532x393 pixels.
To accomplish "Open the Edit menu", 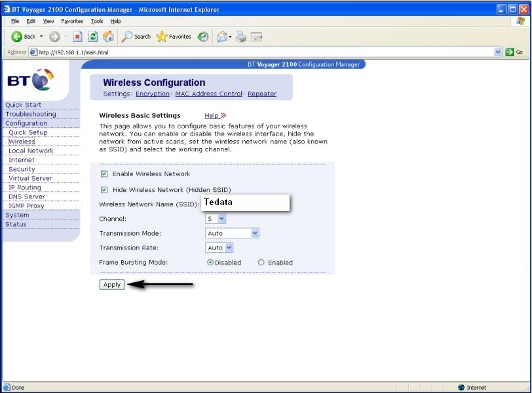I will coord(31,21).
